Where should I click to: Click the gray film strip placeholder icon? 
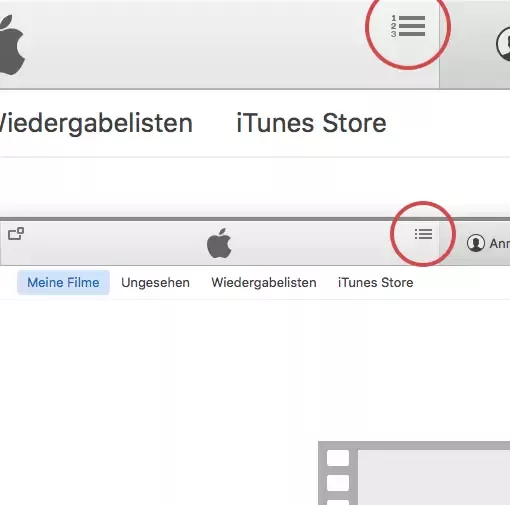[x=414, y=473]
